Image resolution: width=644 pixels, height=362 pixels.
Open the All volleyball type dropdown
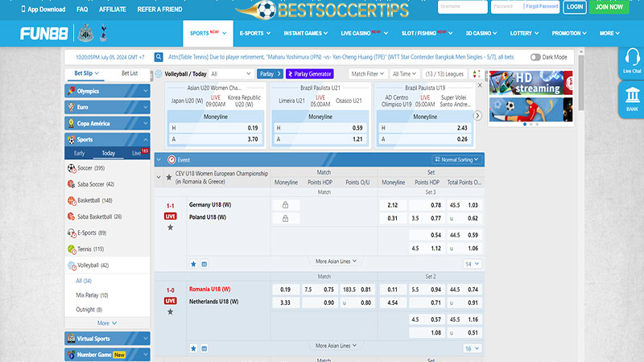point(230,74)
